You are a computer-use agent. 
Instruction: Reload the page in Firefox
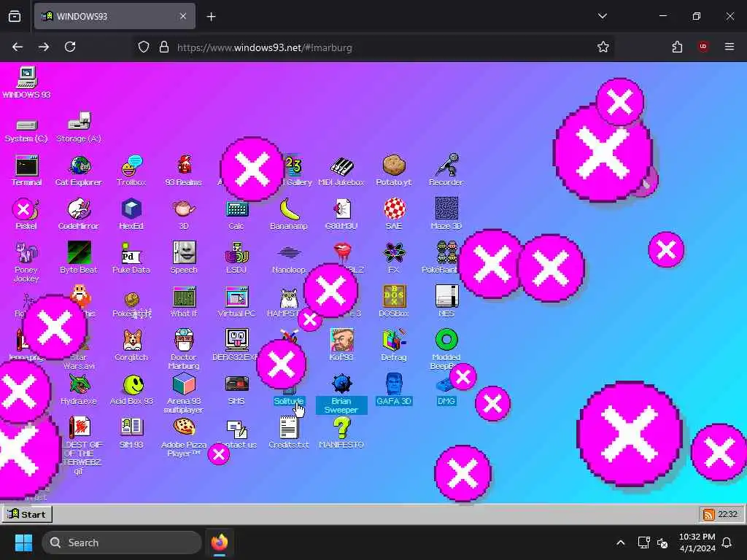click(x=70, y=47)
